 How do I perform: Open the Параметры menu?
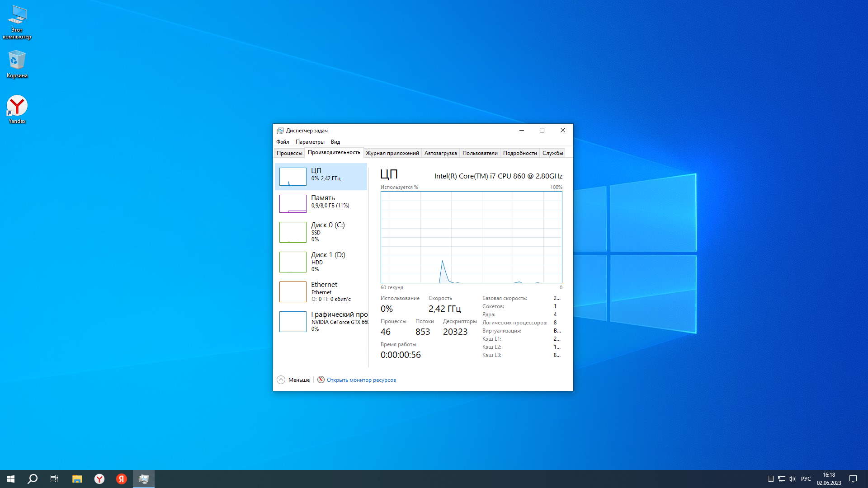tap(310, 142)
